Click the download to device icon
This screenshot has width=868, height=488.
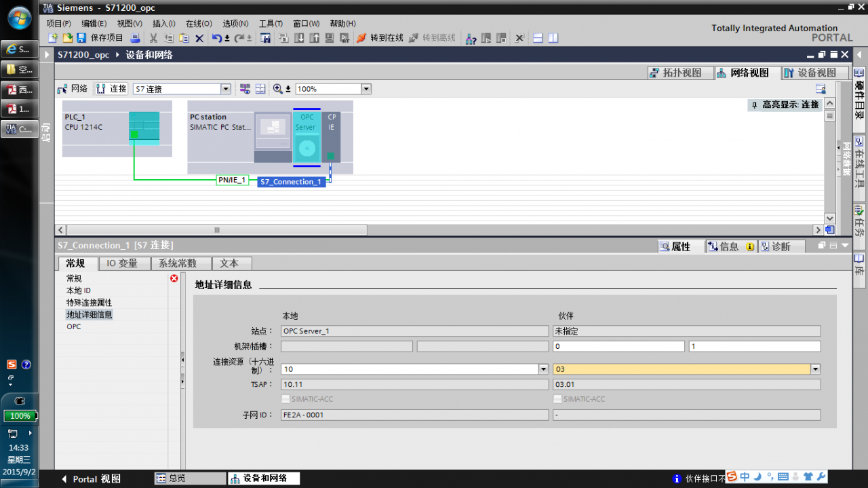[x=300, y=38]
